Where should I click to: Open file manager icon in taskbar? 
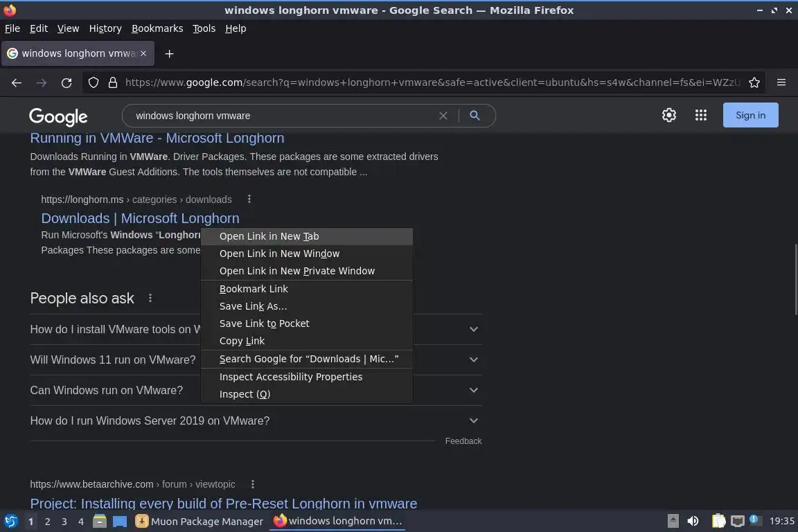[x=100, y=522]
